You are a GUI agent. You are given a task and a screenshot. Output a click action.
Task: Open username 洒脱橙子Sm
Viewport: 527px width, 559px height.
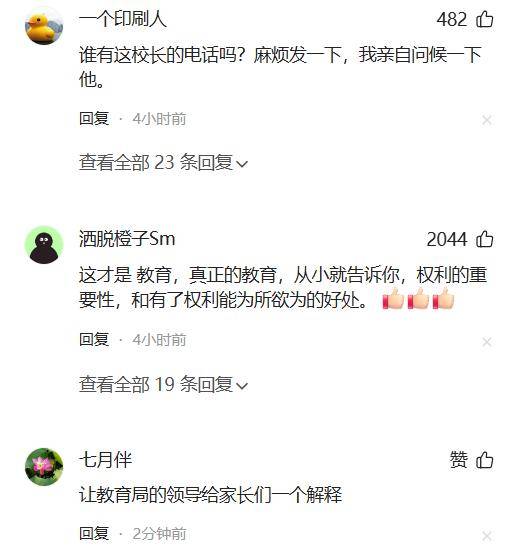(127, 239)
